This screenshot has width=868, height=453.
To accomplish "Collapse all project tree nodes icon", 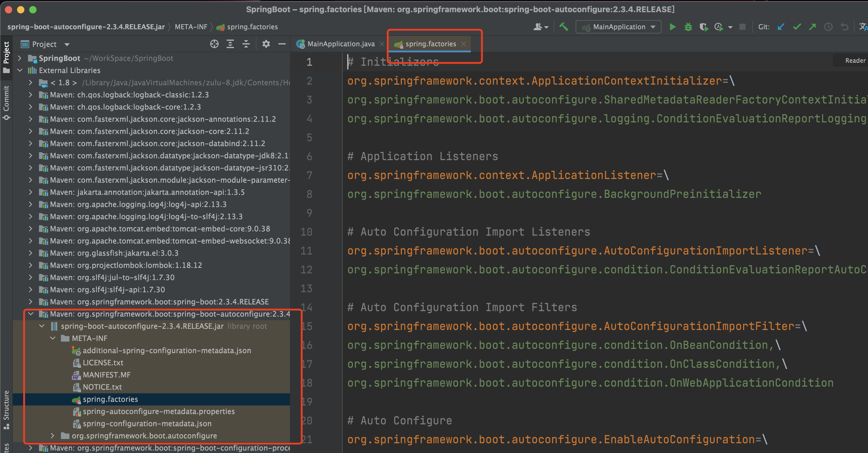I will tap(246, 44).
